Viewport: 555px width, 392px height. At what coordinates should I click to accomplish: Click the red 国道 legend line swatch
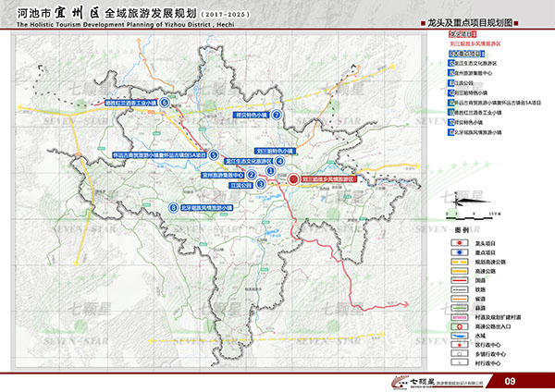[x=462, y=282]
